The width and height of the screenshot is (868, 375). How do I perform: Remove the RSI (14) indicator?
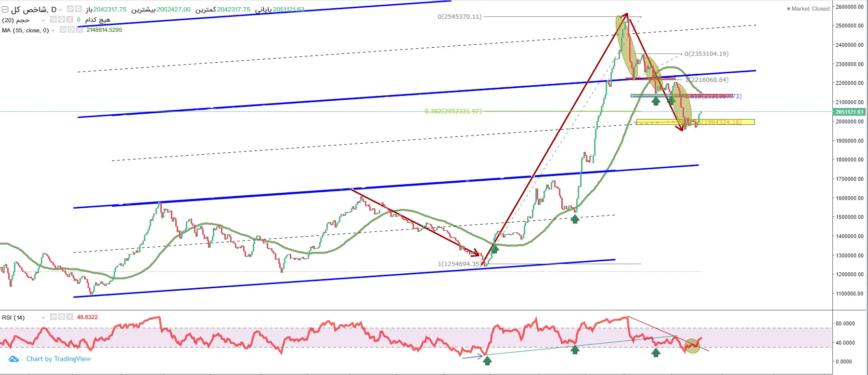point(70,317)
